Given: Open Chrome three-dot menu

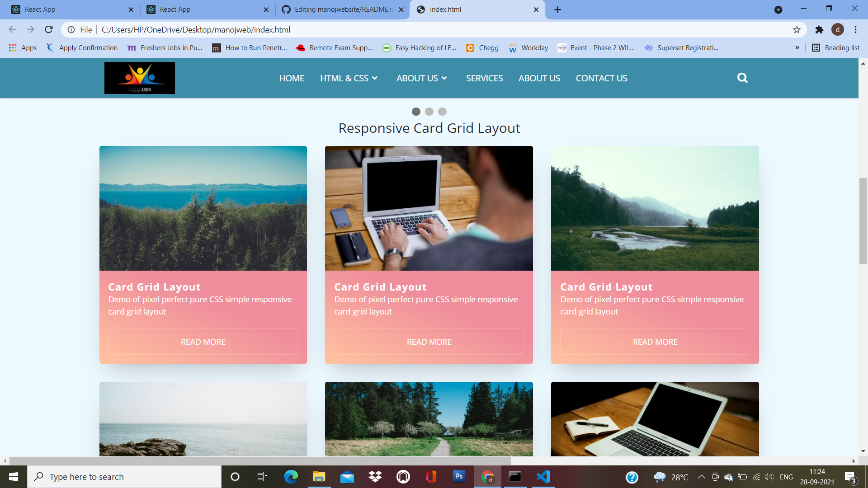Looking at the screenshot, I should [x=855, y=30].
